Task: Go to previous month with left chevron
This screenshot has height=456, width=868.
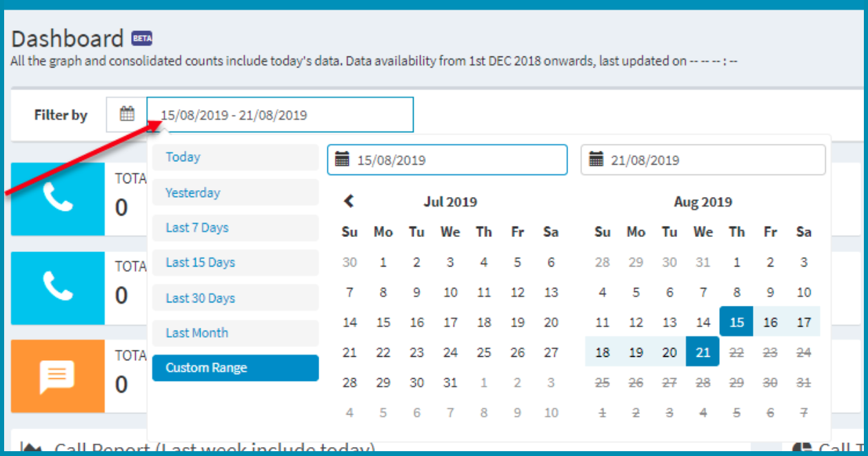Action: pyautogui.click(x=350, y=202)
